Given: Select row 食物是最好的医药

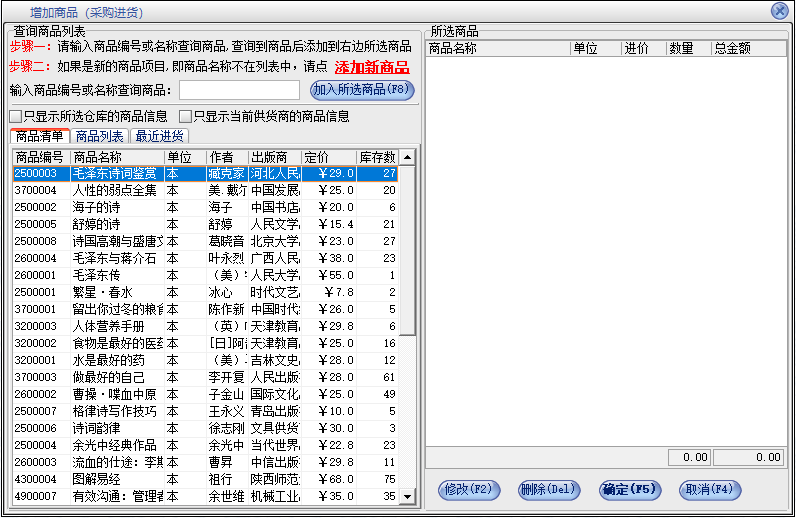Looking at the screenshot, I should [x=205, y=343].
